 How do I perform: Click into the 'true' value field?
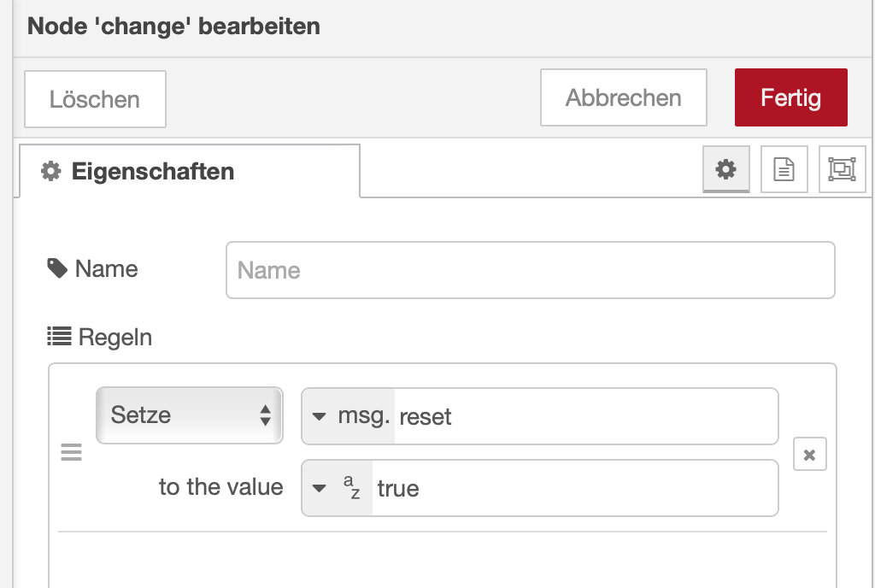pyautogui.click(x=573, y=488)
